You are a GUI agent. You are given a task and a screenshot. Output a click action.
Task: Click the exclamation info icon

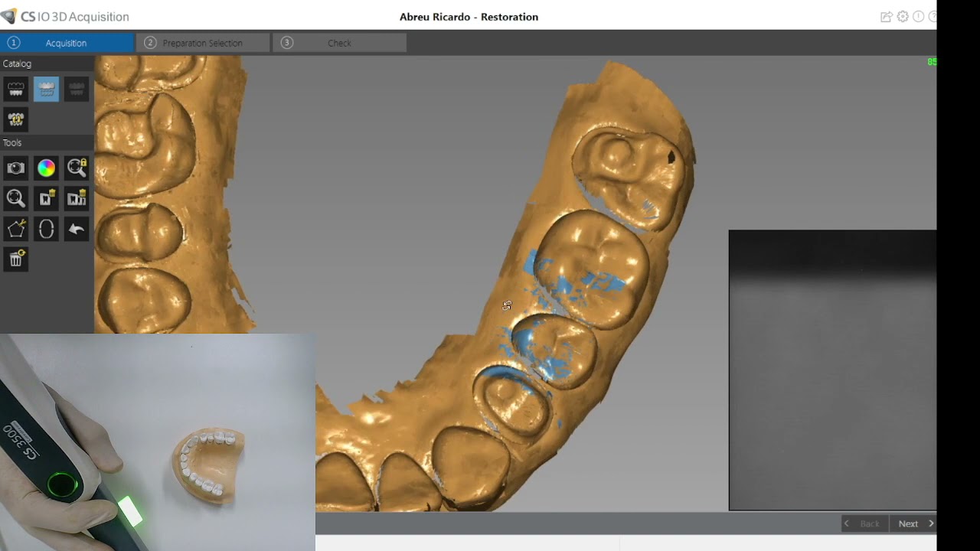click(919, 17)
